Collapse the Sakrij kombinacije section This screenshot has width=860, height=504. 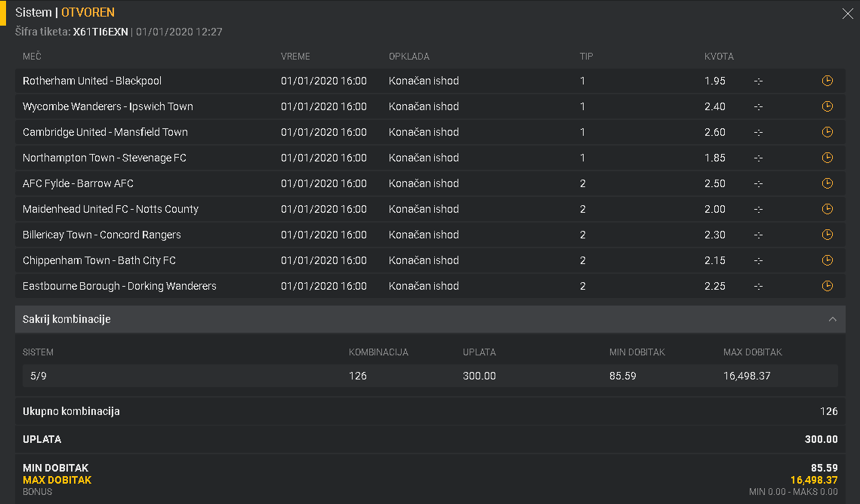430,319
